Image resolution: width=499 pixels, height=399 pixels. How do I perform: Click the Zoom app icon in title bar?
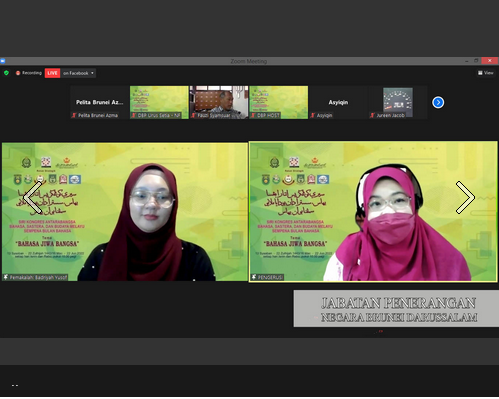pyautogui.click(x=3, y=61)
